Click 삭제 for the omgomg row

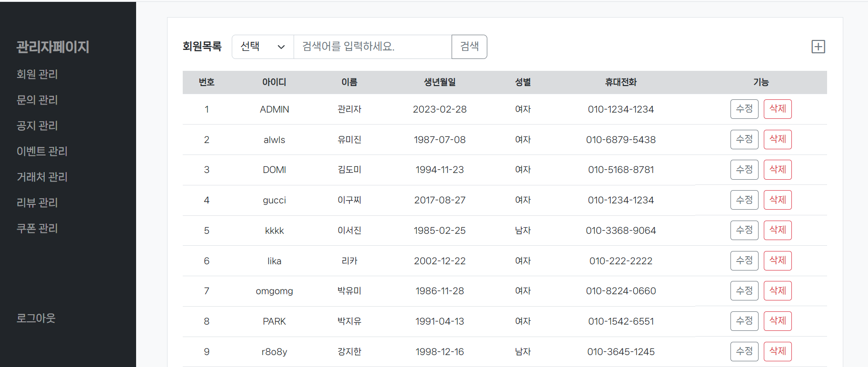[778, 290]
